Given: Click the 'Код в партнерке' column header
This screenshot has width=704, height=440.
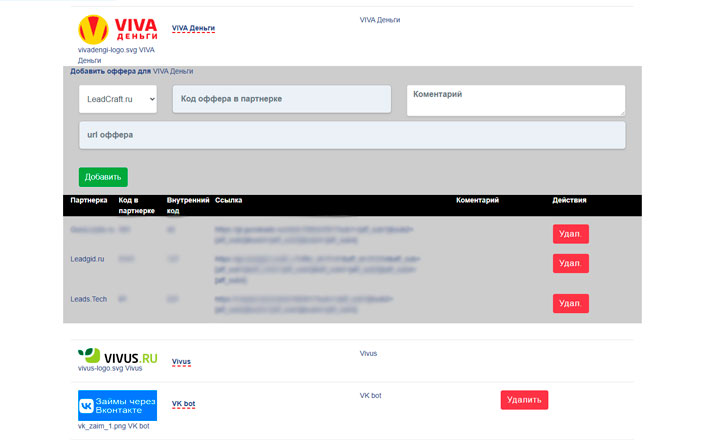Looking at the screenshot, I should coord(136,206).
